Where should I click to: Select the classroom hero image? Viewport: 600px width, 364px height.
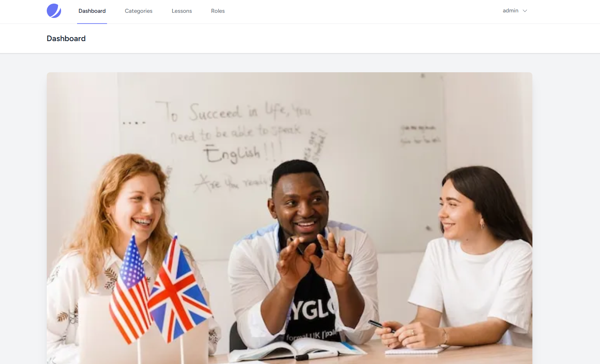click(x=290, y=218)
